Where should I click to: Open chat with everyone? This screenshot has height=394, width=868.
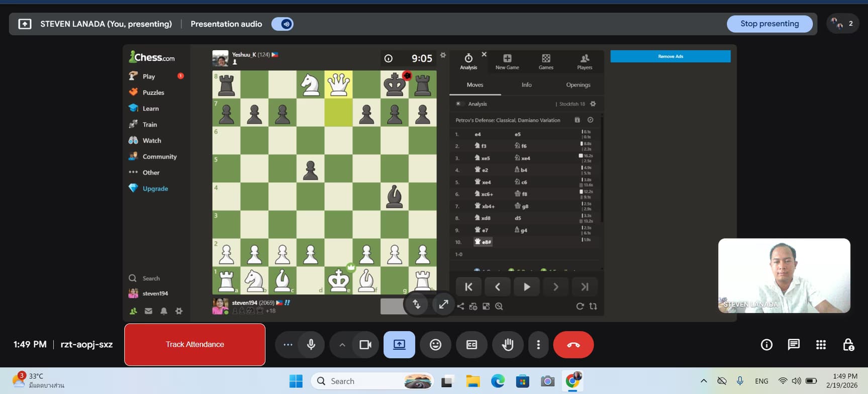point(794,345)
